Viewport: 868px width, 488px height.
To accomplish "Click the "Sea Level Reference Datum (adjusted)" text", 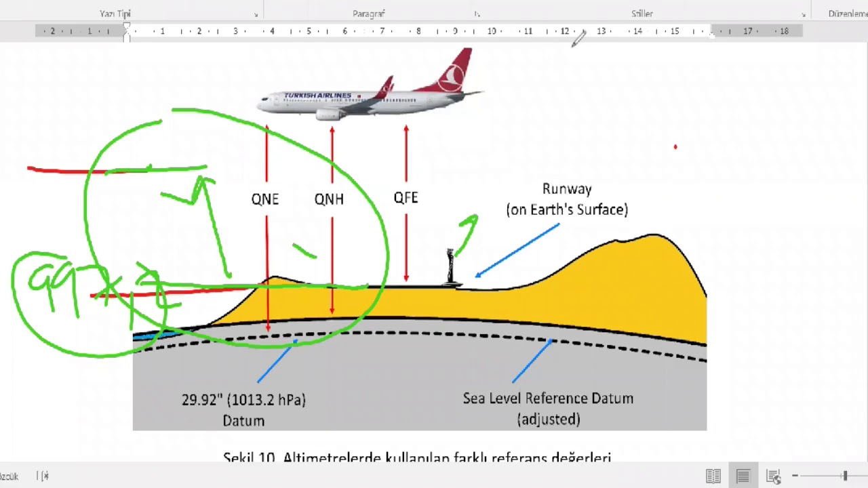I will pos(548,409).
